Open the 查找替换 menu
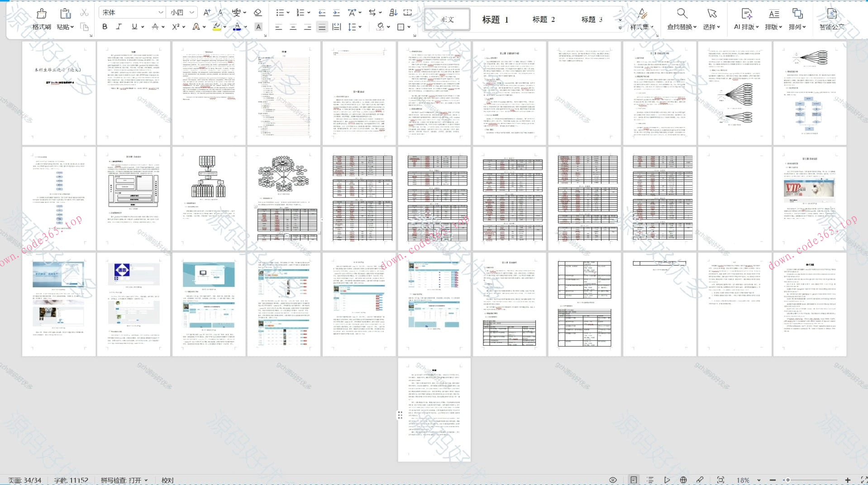The image size is (868, 485). 682,19
